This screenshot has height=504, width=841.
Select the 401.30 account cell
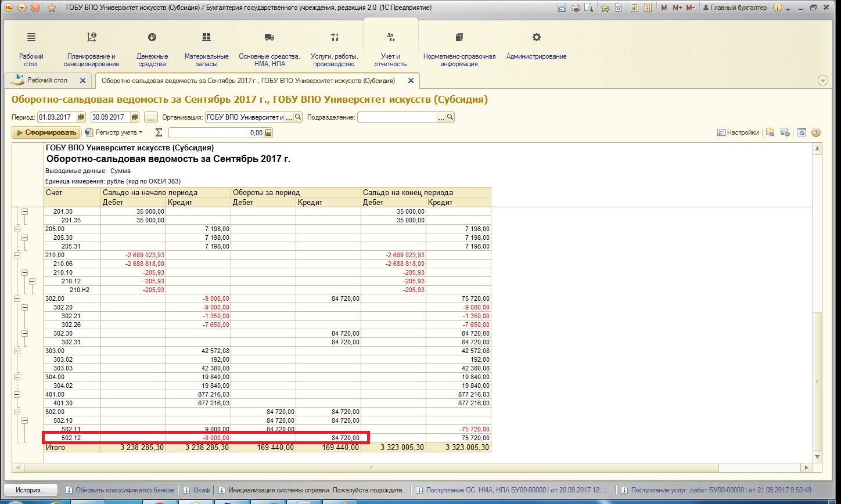(x=73, y=403)
